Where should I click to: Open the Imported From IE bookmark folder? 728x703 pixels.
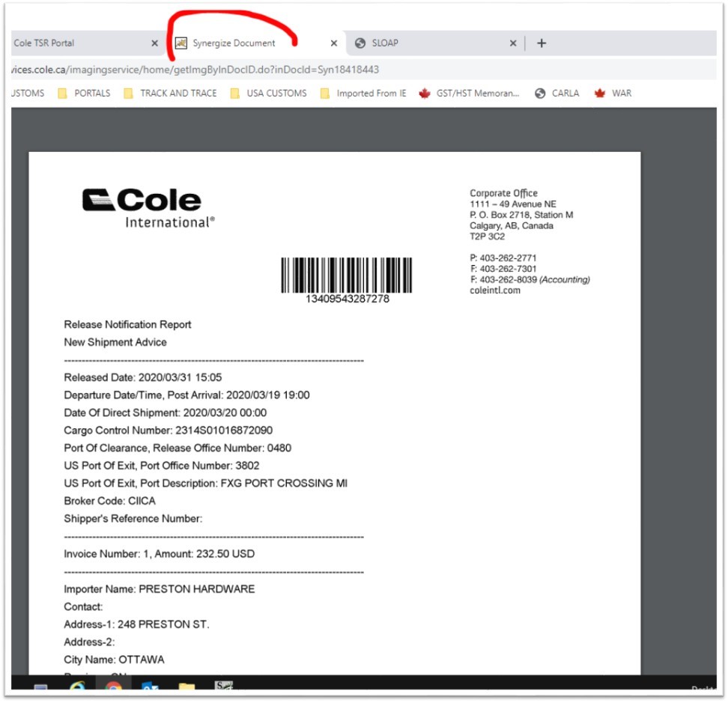click(x=363, y=94)
